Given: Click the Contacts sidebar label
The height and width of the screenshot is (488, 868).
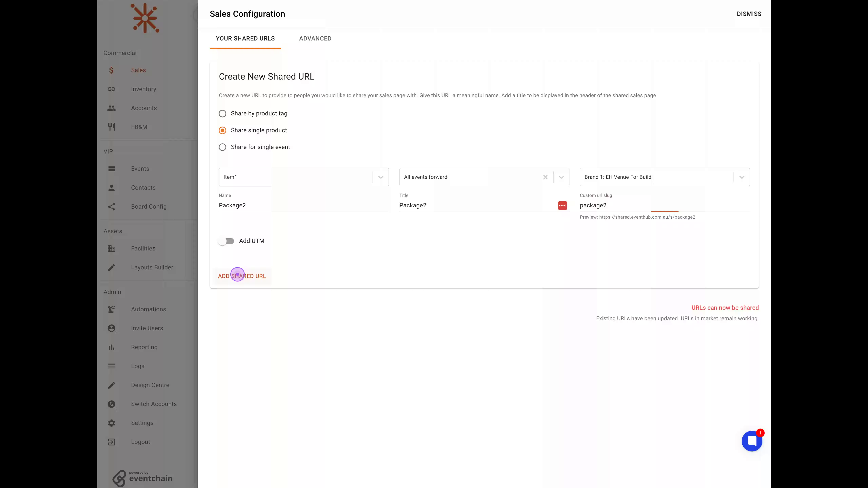Looking at the screenshot, I should pyautogui.click(x=143, y=188).
